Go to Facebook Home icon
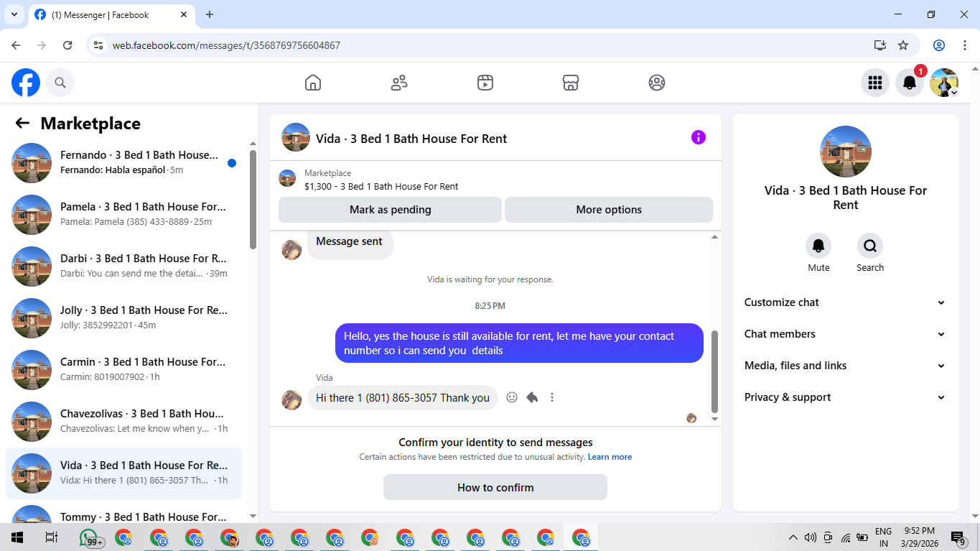This screenshot has width=980, height=551. click(313, 83)
